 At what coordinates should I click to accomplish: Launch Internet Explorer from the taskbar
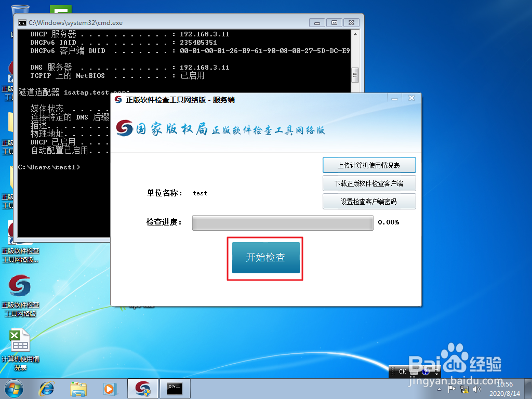pyautogui.click(x=46, y=389)
